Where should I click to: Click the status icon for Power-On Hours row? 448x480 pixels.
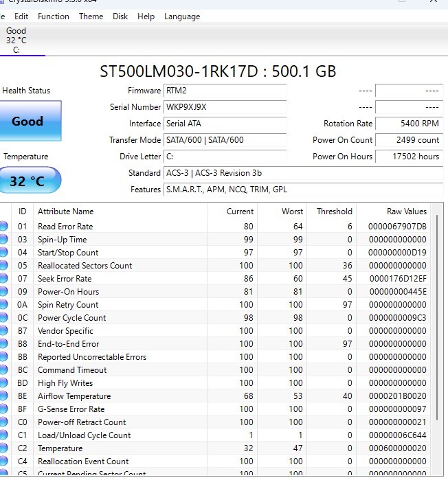[3, 292]
